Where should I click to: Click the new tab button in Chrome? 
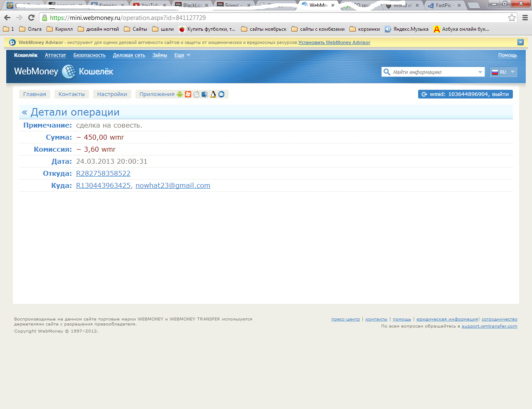pos(473,5)
